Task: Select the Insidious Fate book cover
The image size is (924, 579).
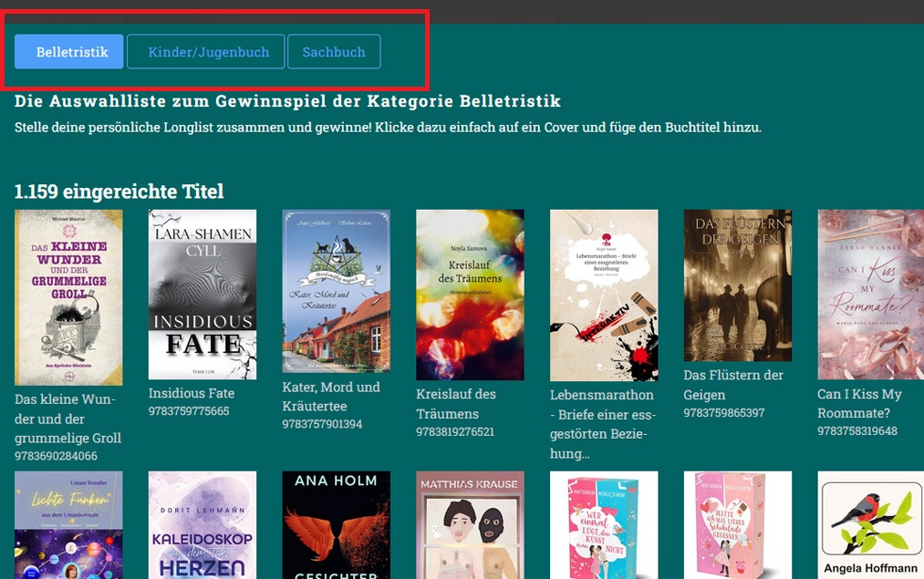Action: tap(202, 295)
